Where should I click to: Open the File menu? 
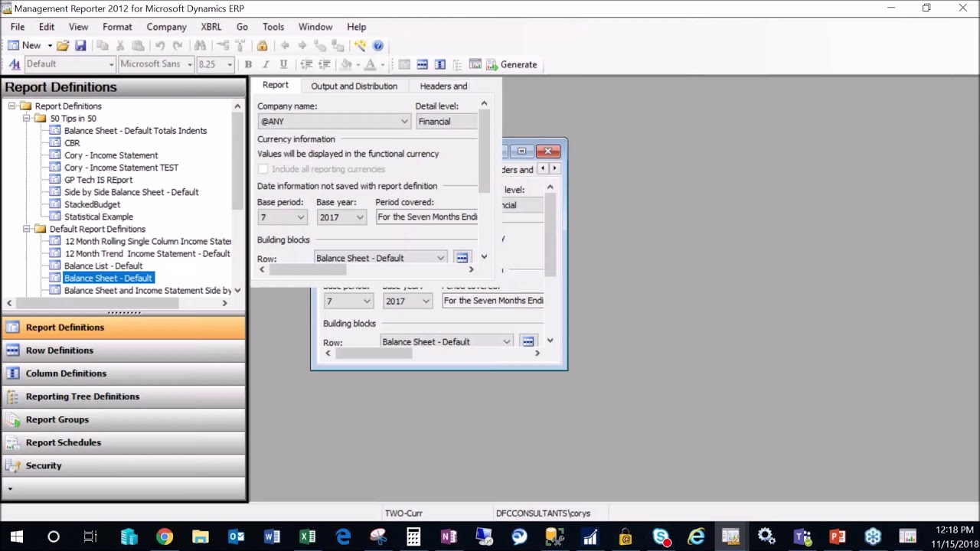[18, 27]
